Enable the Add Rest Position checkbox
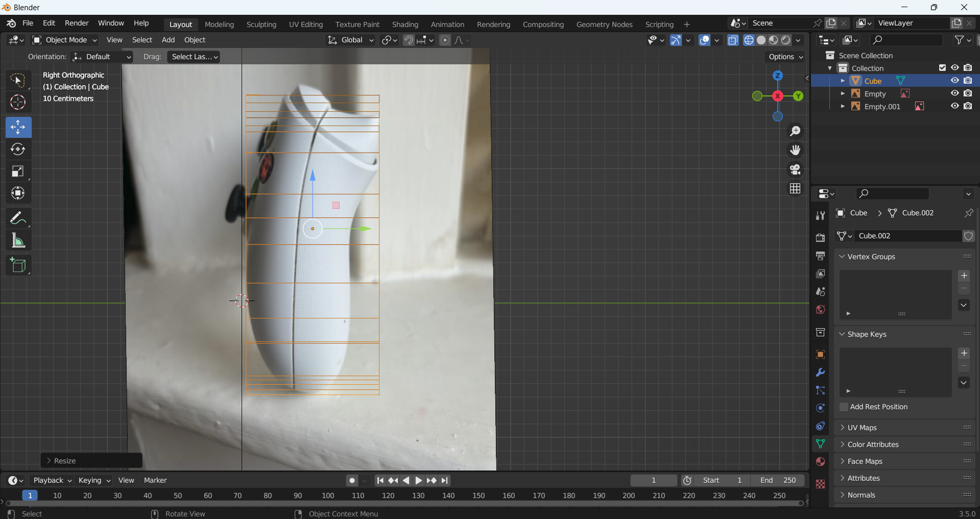The width and height of the screenshot is (980, 519). click(x=844, y=407)
